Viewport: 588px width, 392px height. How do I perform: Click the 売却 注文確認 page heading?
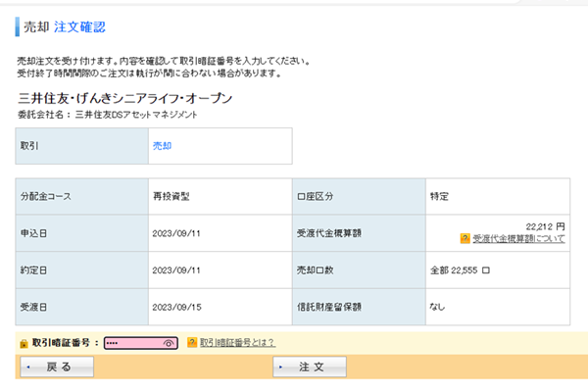tap(65, 27)
